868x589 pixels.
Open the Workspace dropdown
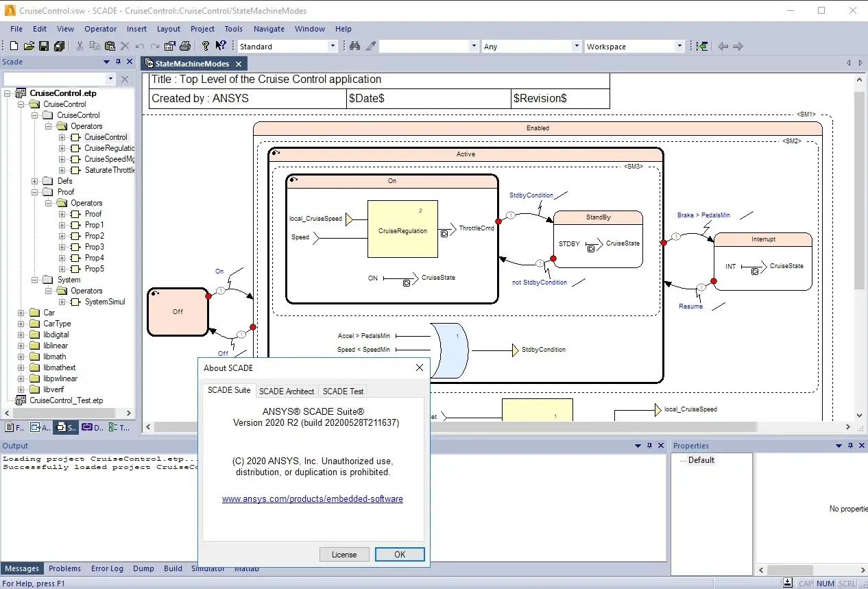pyautogui.click(x=680, y=46)
